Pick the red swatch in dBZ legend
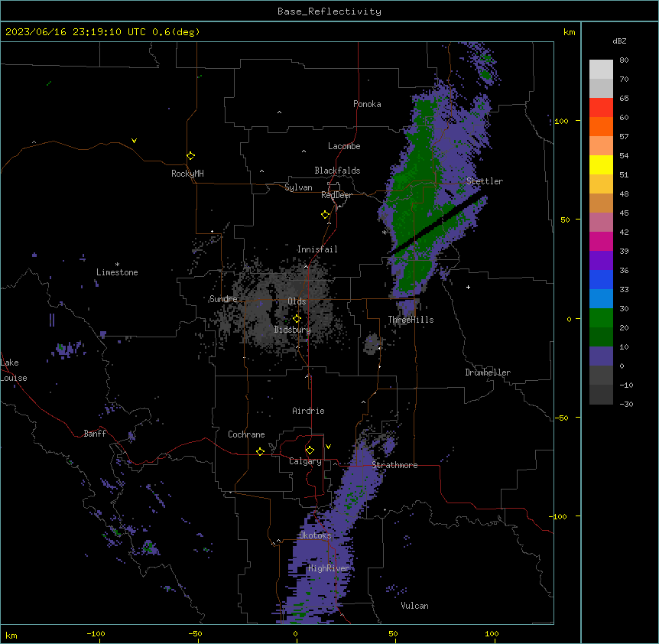This screenshot has height=644, width=659. point(601,107)
